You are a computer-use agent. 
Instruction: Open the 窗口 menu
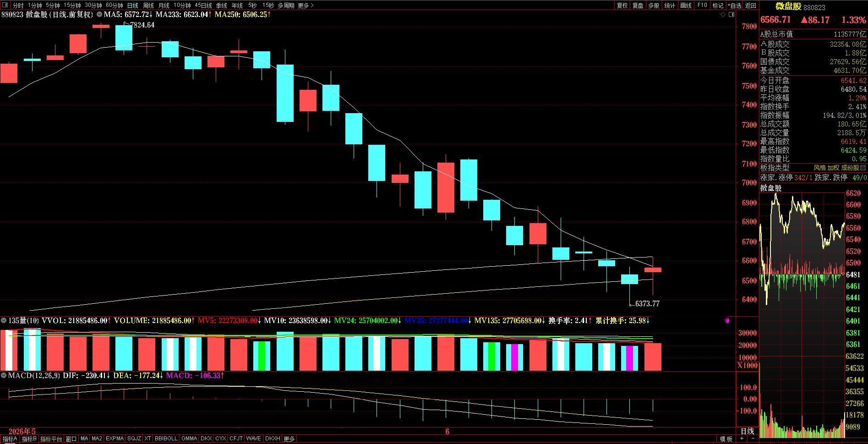click(71, 439)
